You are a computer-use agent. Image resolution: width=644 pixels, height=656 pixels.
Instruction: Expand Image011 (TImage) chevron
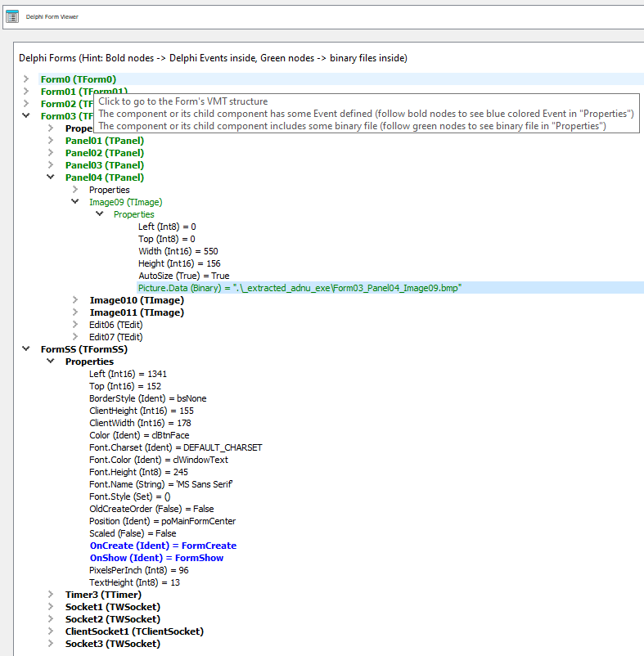(75, 312)
